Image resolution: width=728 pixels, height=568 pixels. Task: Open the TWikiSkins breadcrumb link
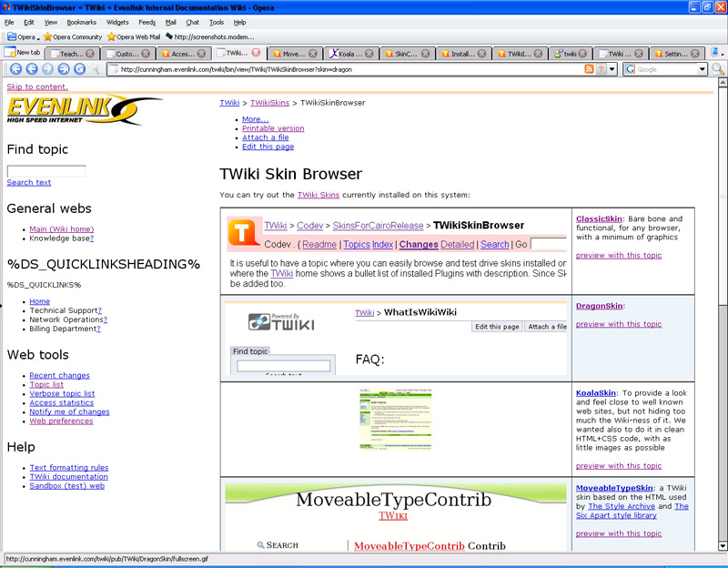(269, 103)
